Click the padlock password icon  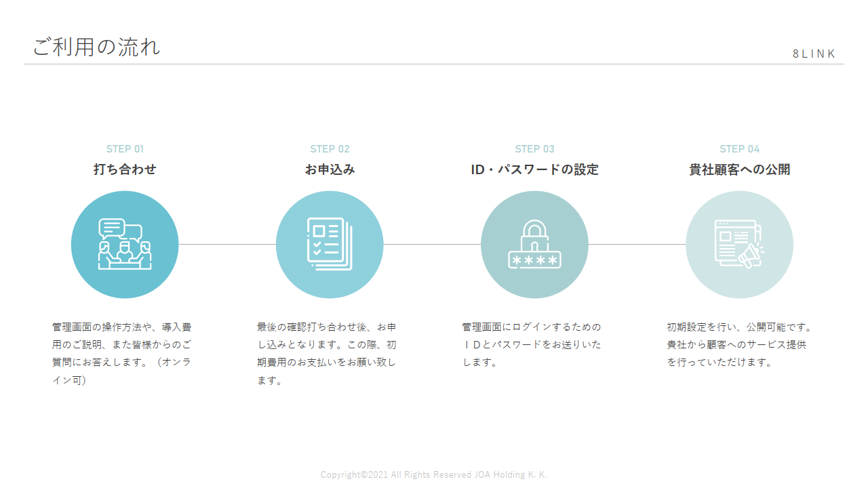pos(534,245)
